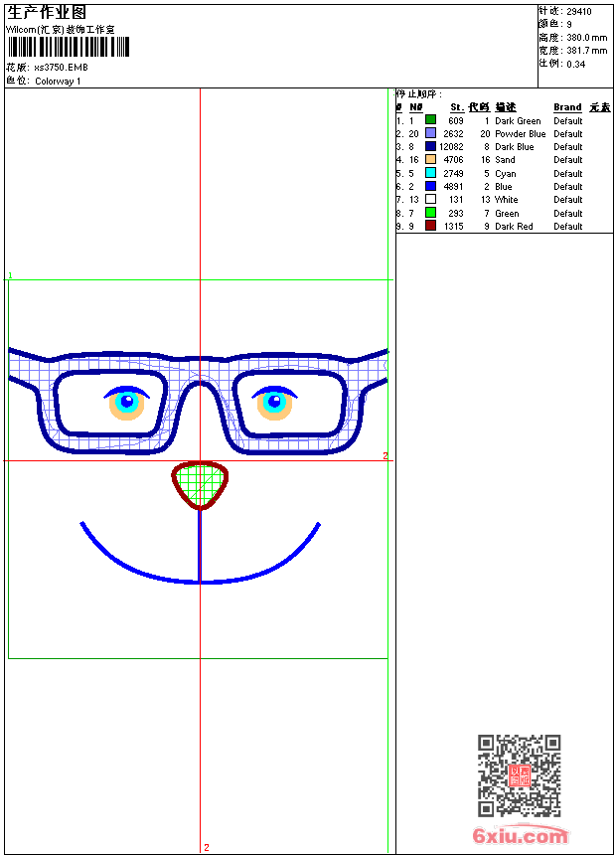This screenshot has width=616, height=855.
Task: Click the height value 380.0 mm
Action: [586, 38]
